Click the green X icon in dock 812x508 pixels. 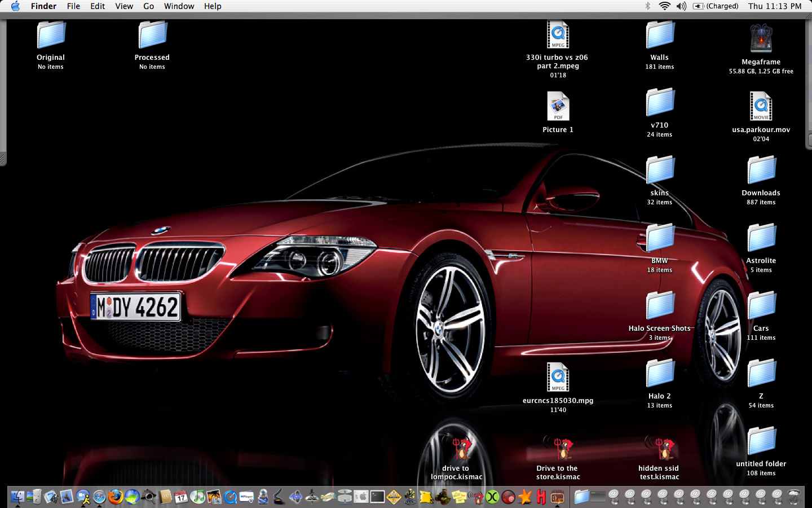click(x=492, y=497)
